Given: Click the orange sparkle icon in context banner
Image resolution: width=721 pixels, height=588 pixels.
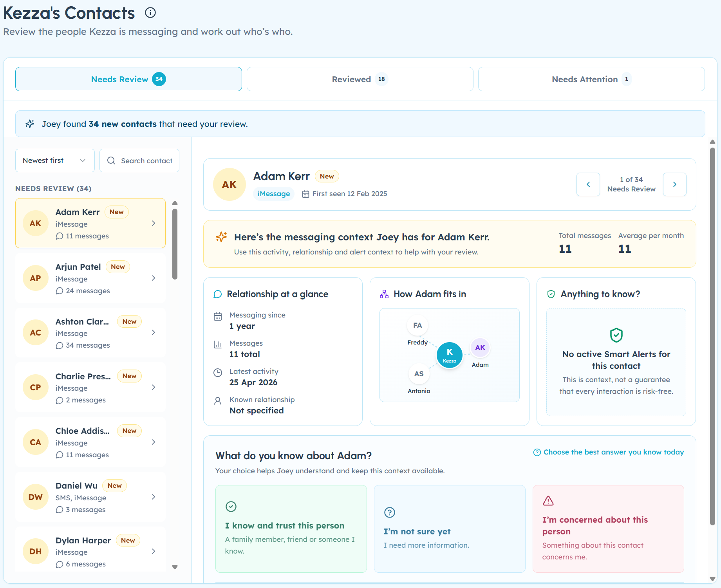Looking at the screenshot, I should click(221, 237).
